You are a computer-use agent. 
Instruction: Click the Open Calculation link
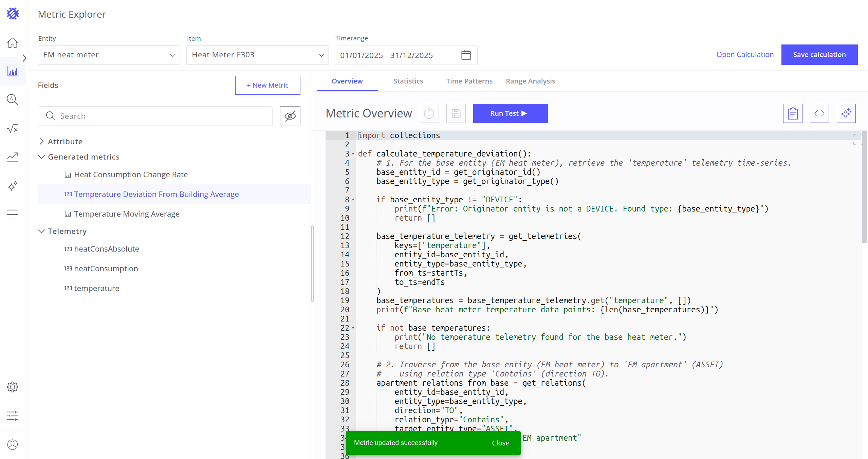[745, 55]
